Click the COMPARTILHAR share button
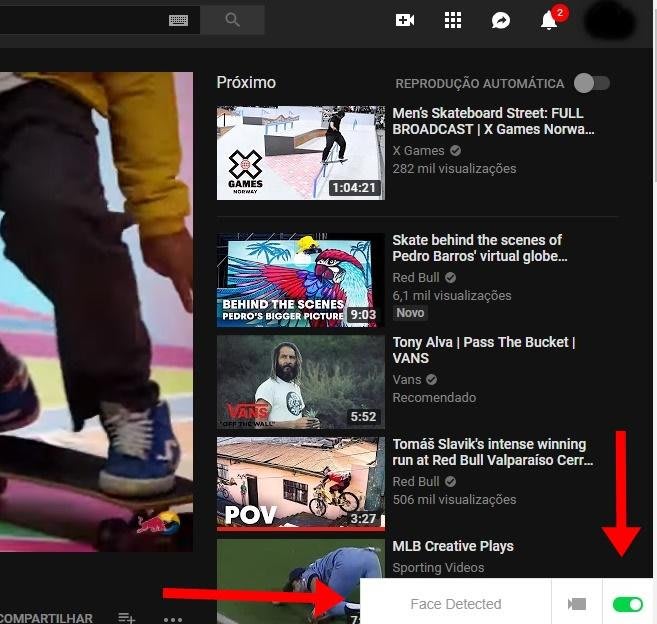This screenshot has width=657, height=624. (45, 618)
